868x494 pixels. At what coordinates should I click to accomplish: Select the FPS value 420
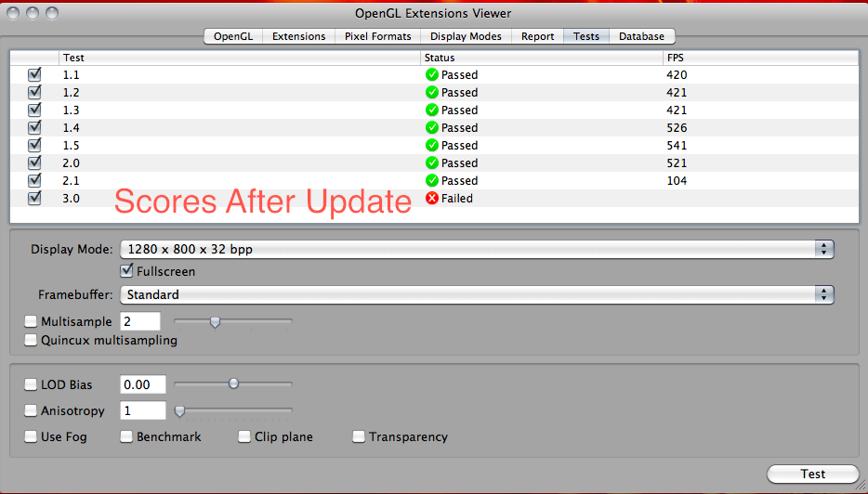(677, 74)
